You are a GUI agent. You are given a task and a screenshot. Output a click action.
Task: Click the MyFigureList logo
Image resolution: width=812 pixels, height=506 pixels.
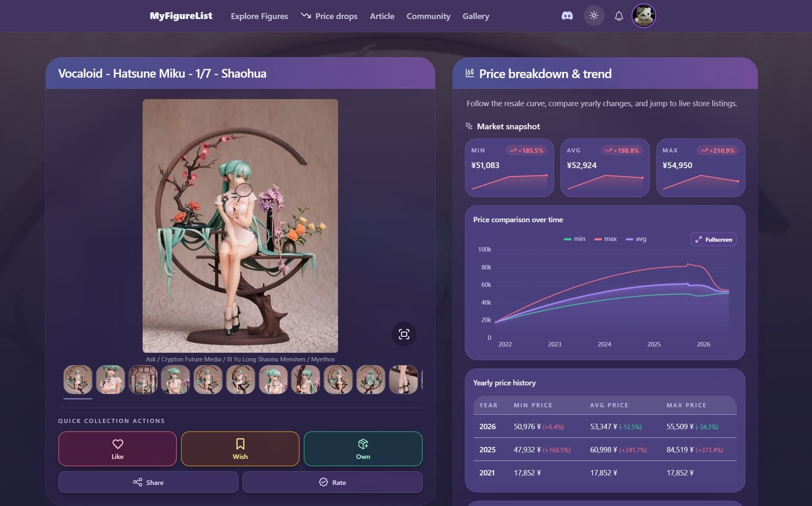pos(181,16)
